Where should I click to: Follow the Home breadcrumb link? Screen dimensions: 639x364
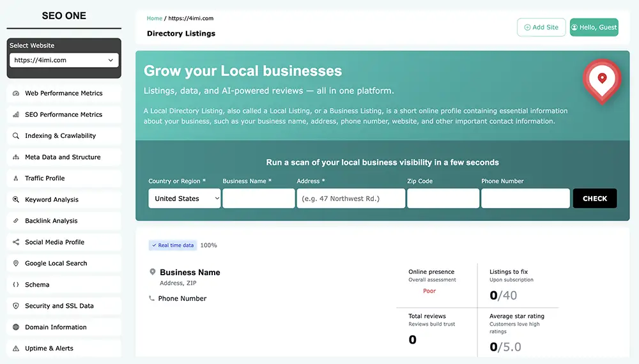(154, 19)
